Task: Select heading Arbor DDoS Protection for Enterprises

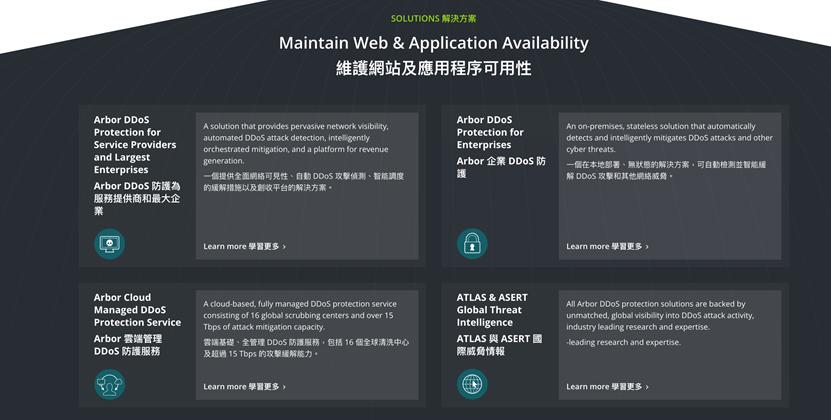Action: pyautogui.click(x=490, y=133)
